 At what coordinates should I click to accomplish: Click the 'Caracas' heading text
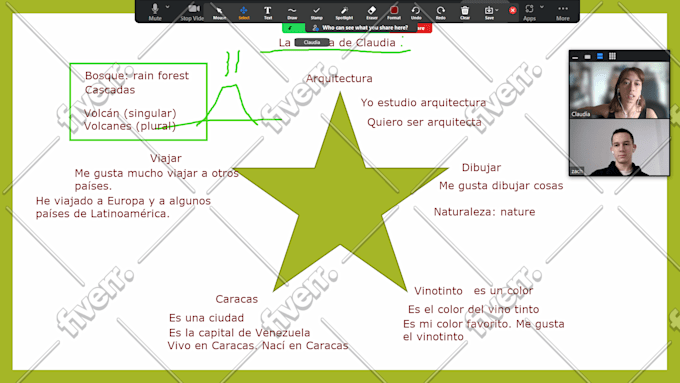click(x=236, y=299)
